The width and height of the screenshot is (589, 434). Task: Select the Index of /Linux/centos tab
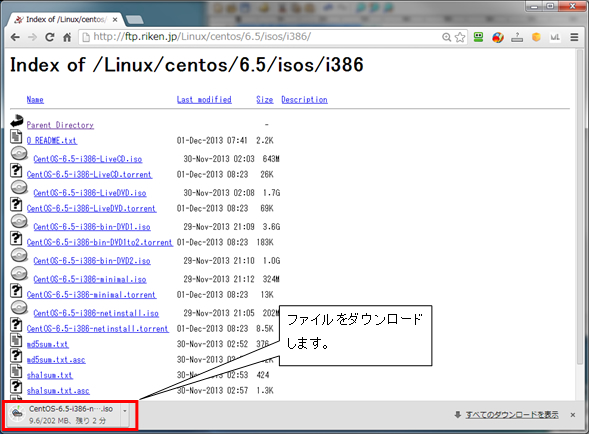[x=64, y=20]
